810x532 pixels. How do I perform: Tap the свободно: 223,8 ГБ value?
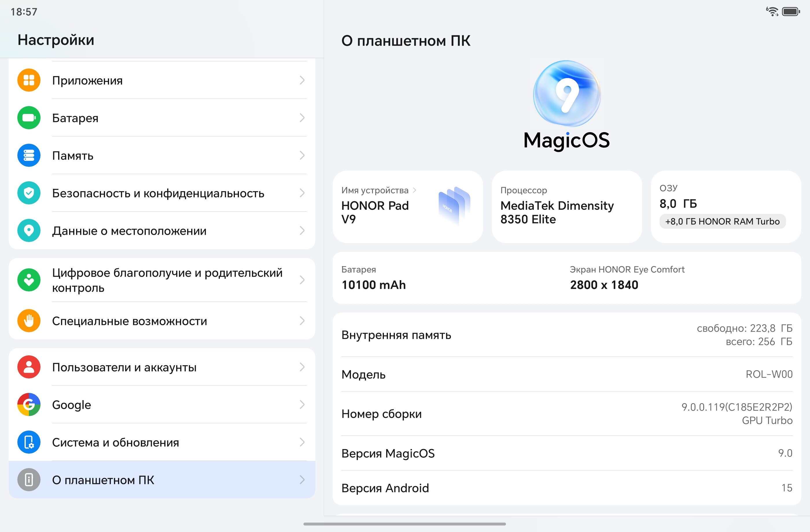(x=745, y=328)
